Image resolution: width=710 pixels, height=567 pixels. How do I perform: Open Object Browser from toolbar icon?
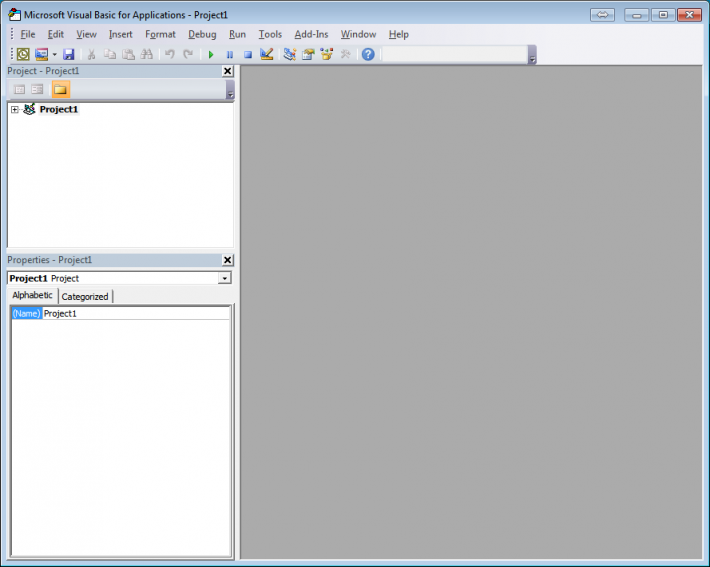tap(327, 54)
